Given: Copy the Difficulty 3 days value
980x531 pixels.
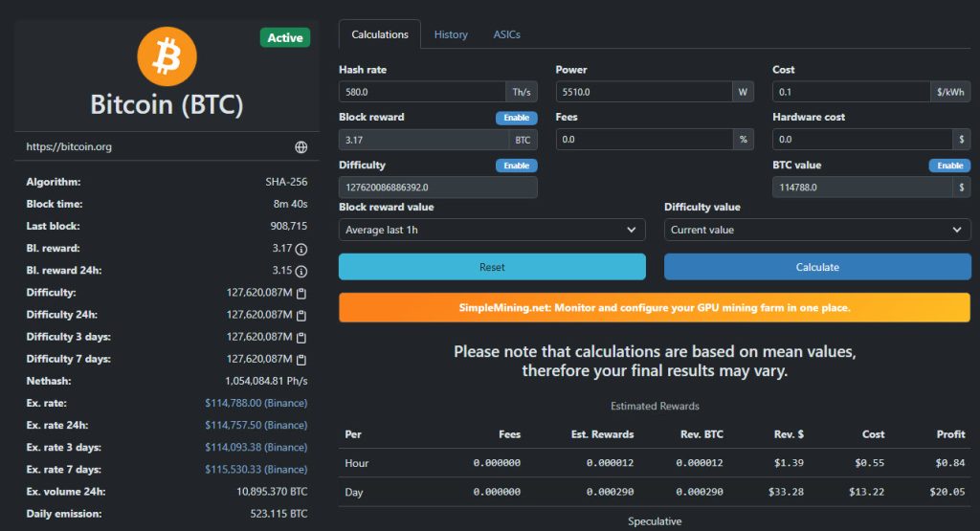Looking at the screenshot, I should (x=301, y=337).
